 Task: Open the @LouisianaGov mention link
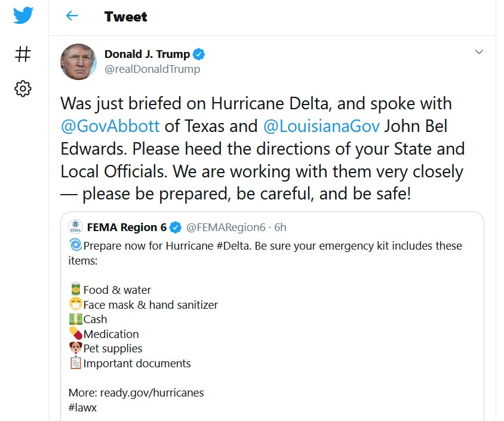coord(321,126)
